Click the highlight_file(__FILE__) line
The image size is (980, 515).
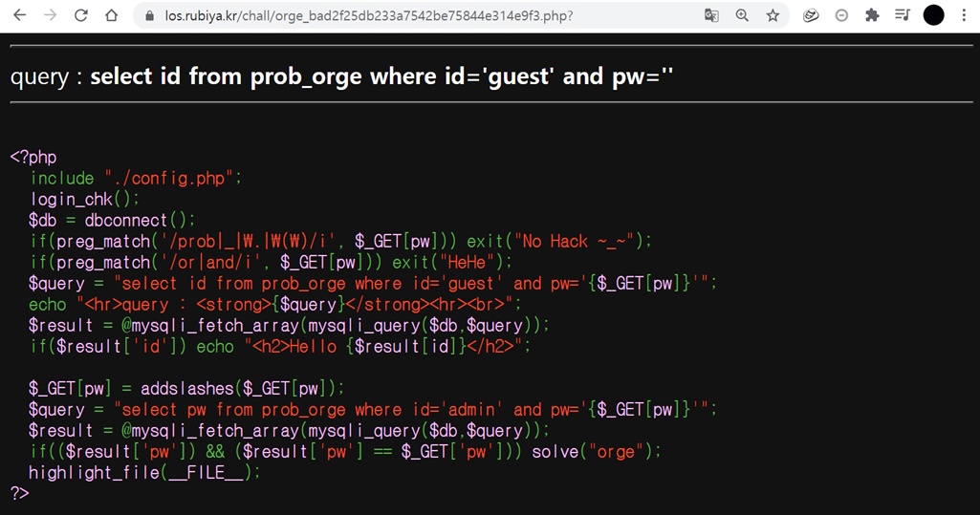tap(144, 473)
